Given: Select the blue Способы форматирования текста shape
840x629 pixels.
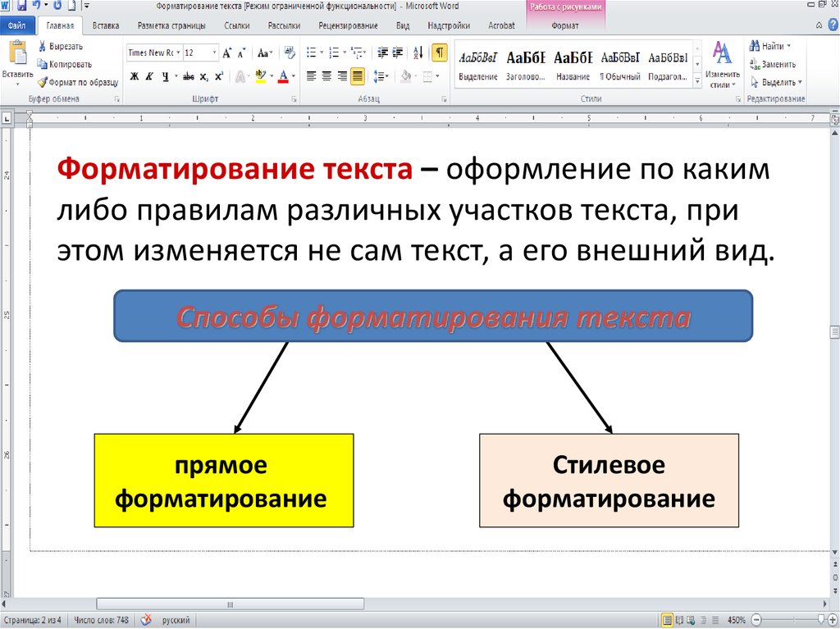Looking at the screenshot, I should (x=433, y=316).
